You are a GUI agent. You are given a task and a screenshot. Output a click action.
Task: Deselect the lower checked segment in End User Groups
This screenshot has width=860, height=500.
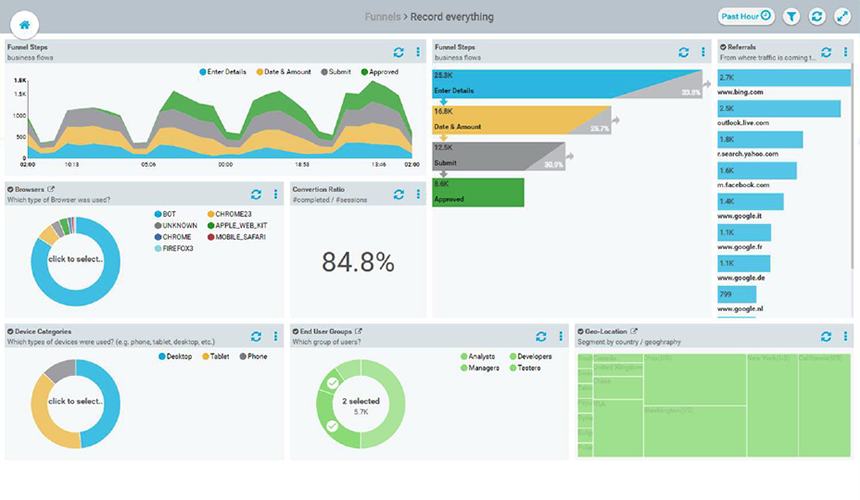pos(332,425)
